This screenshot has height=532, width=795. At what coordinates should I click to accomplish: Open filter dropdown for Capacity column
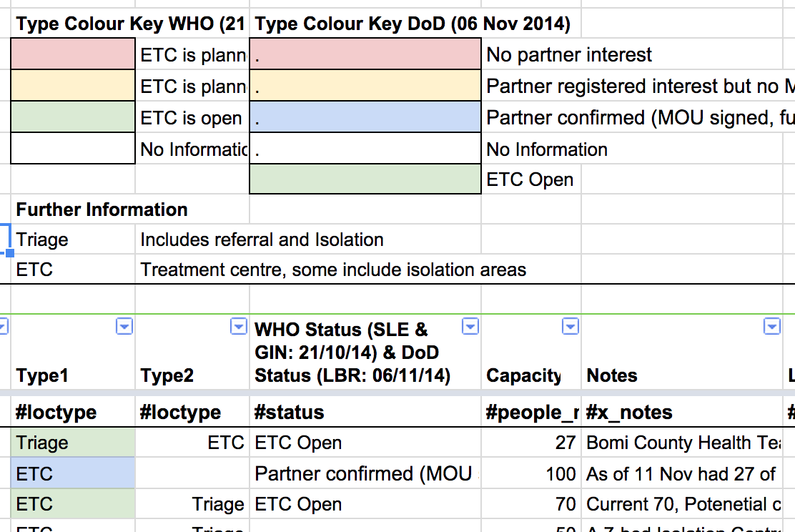click(x=571, y=326)
